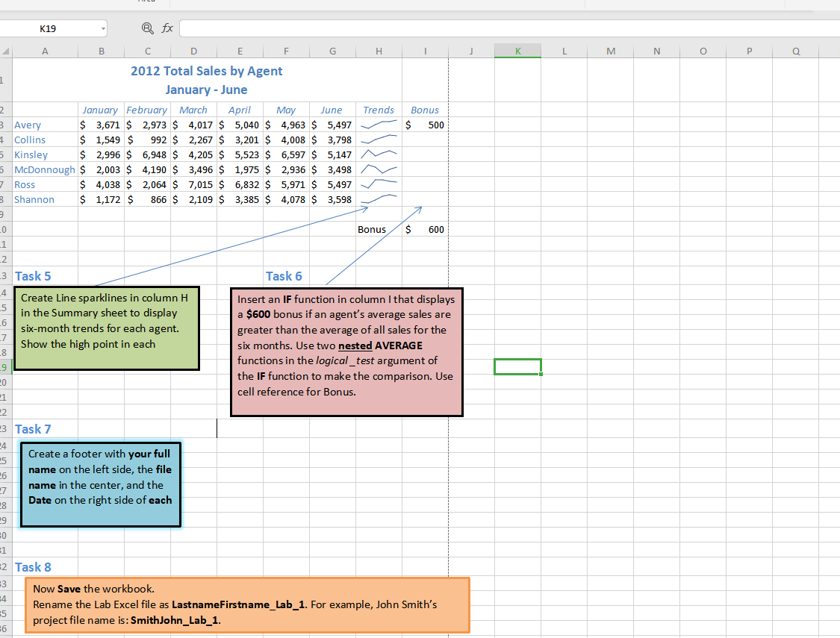Click the Select All corner triangle
Viewport: 840px width, 638px height.
pos(6,51)
